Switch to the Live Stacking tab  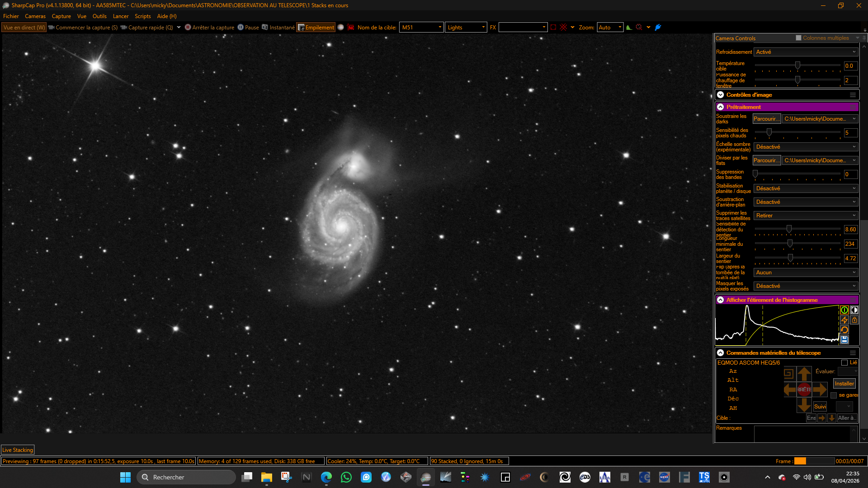tap(18, 450)
